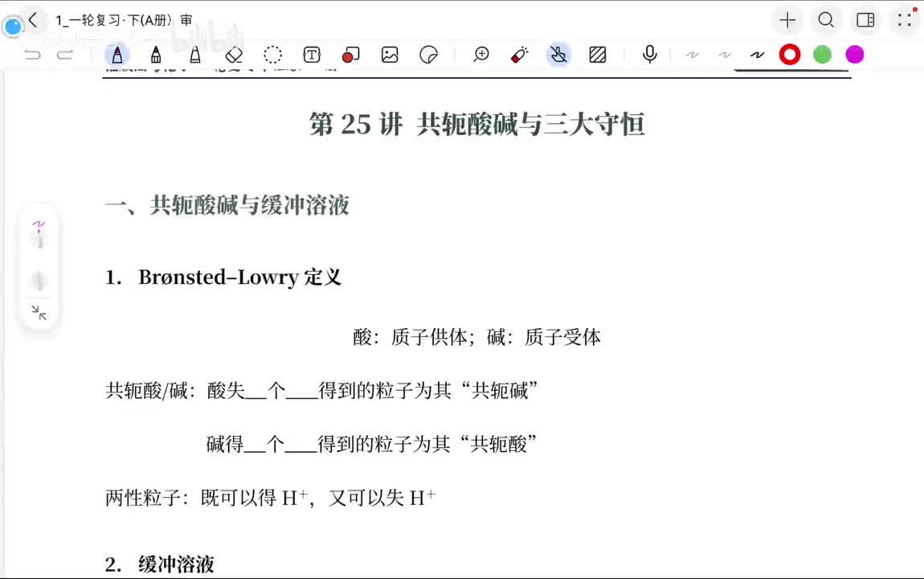Click the heading '第 25 讲 共轭酸碱与三大守恒'

[x=476, y=125]
